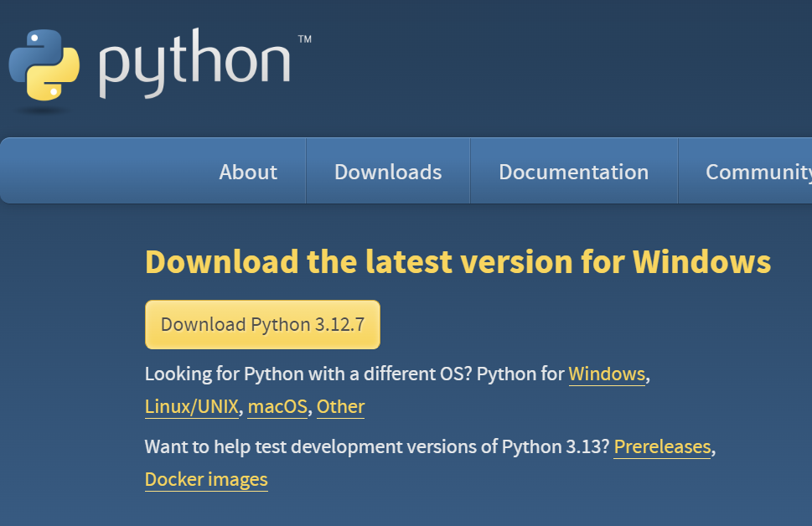
Task: Open the Other platforms link
Action: coord(340,407)
